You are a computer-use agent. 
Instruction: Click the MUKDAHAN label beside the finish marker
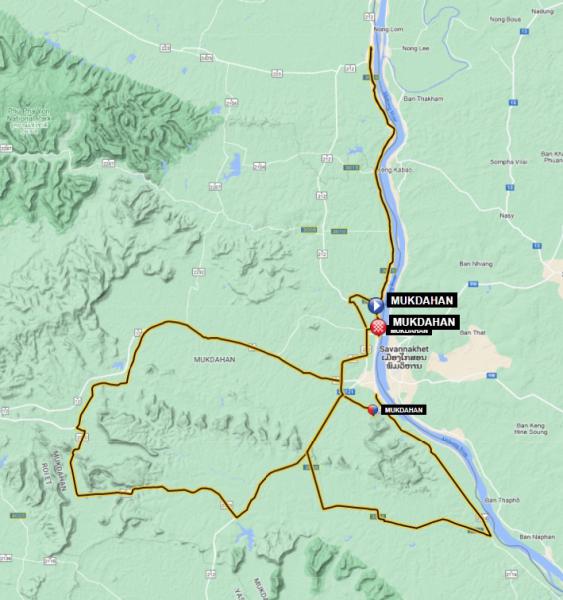(424, 322)
